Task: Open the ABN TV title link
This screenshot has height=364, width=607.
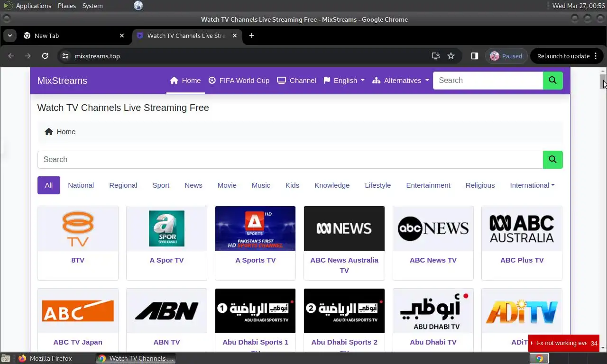Action: pos(166,342)
